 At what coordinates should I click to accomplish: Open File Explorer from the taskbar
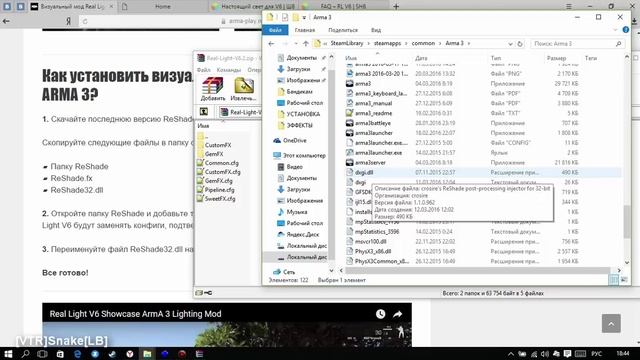click(147, 353)
